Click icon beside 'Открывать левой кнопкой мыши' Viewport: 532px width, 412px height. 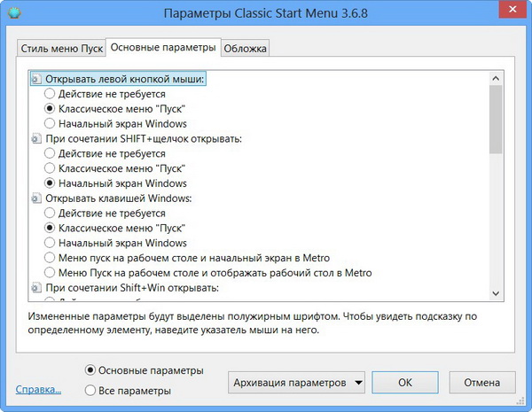[x=35, y=79]
